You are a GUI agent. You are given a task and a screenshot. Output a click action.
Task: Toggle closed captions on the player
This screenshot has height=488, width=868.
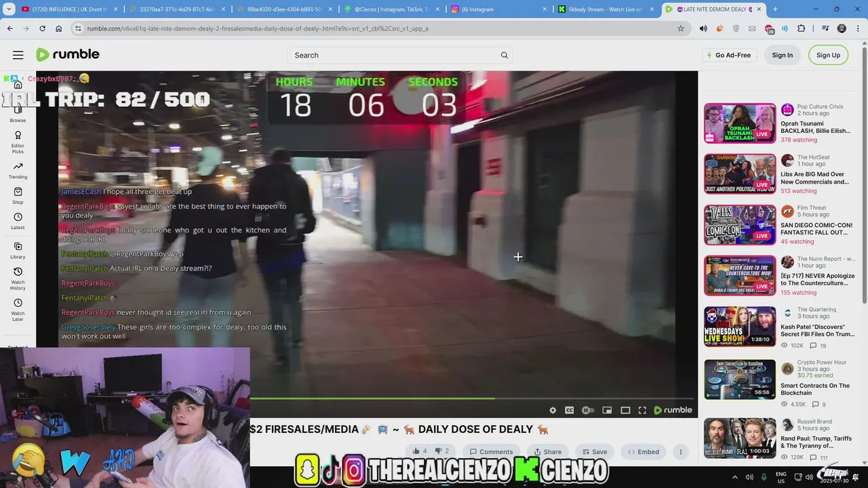pos(570,410)
